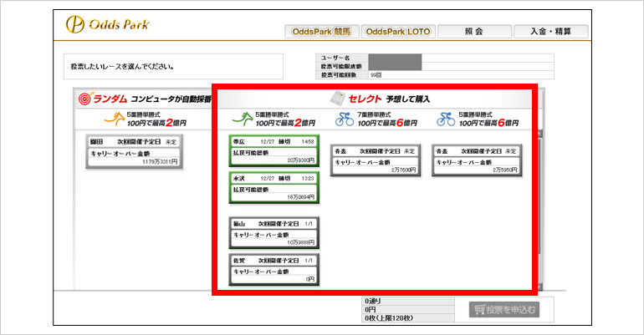Select the 佐賀 1/1 race card
This screenshot has width=644, height=335.
[x=274, y=269]
